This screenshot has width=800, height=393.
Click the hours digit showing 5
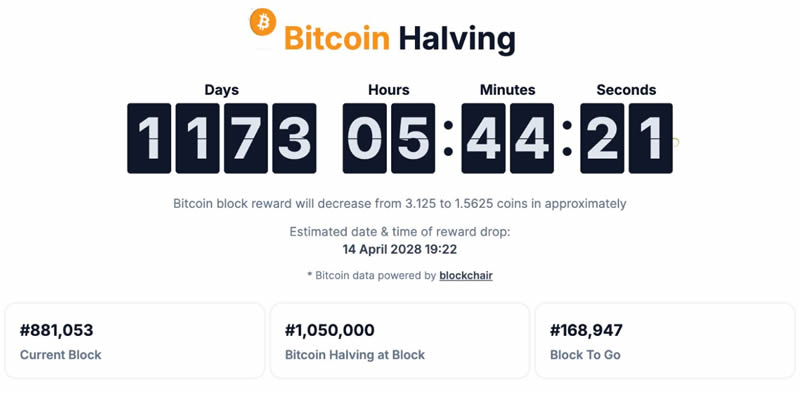[413, 138]
